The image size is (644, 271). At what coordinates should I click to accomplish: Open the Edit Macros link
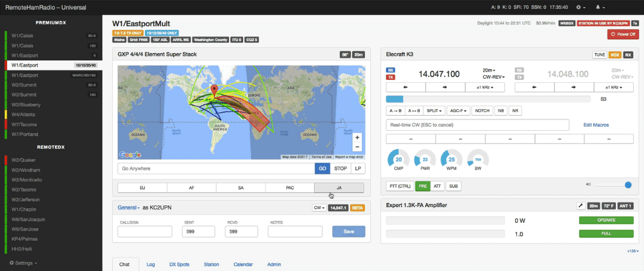[596, 125]
